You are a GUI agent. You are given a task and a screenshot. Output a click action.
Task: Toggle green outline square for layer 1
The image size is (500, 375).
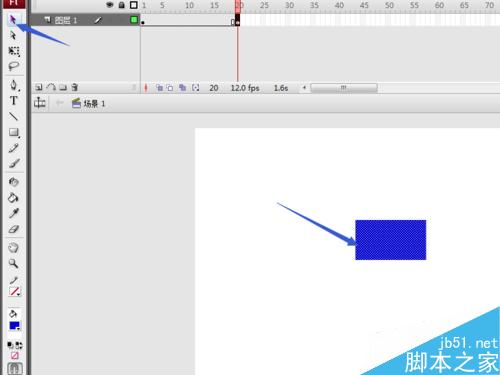coord(134,20)
